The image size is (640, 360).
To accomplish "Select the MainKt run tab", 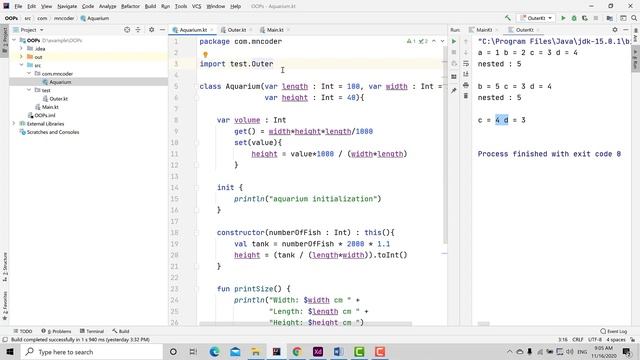I will point(484,30).
